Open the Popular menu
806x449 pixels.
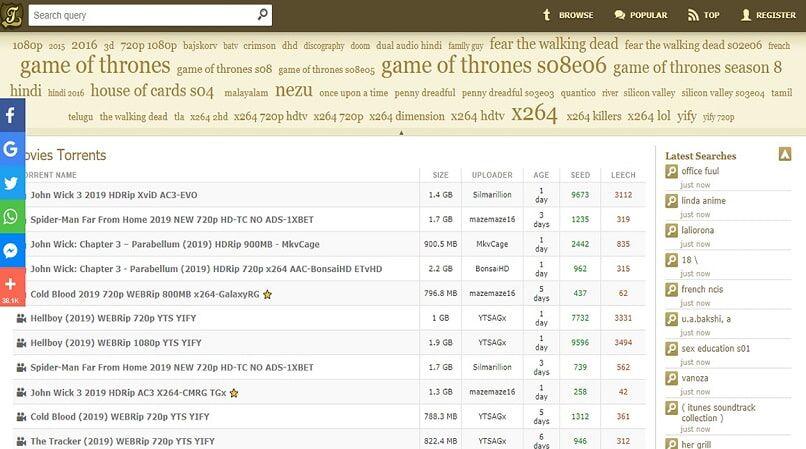pos(641,15)
